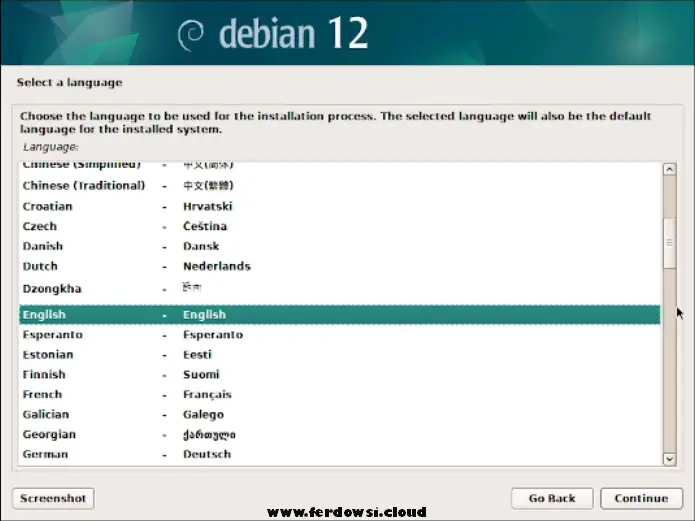Viewport: 695px width, 521px height.
Task: Choose the Dzongkha language row
Action: (51, 289)
